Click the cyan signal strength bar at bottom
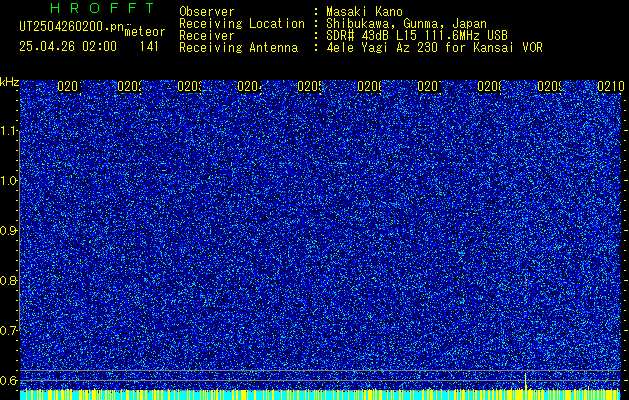 click(320, 395)
